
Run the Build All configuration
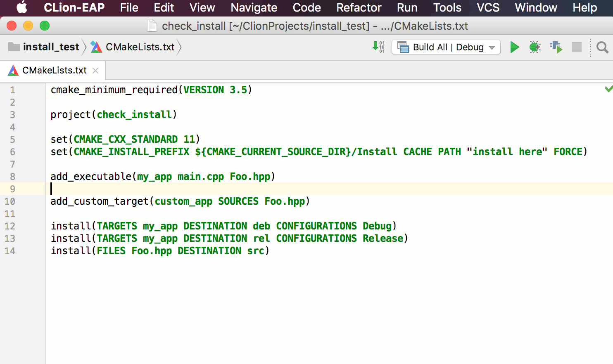click(x=514, y=47)
